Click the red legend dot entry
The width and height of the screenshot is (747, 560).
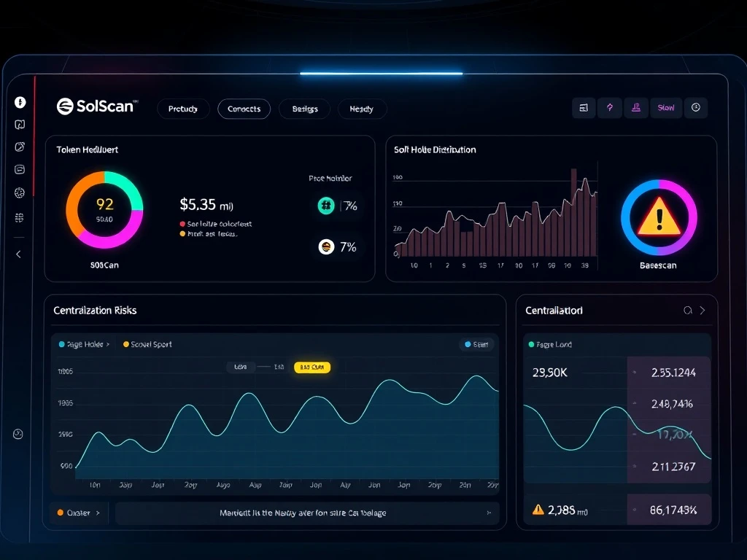pos(215,224)
